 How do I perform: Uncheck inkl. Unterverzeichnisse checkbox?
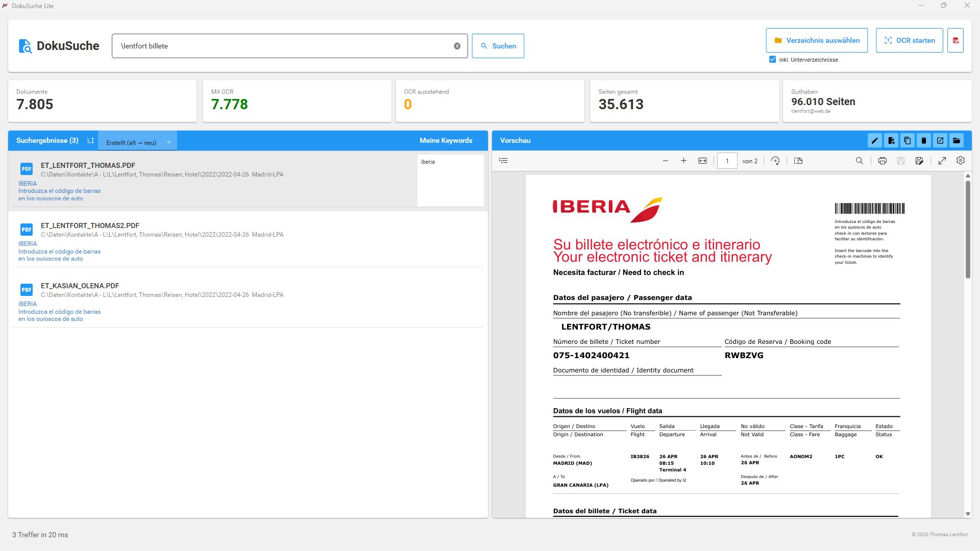coord(772,60)
